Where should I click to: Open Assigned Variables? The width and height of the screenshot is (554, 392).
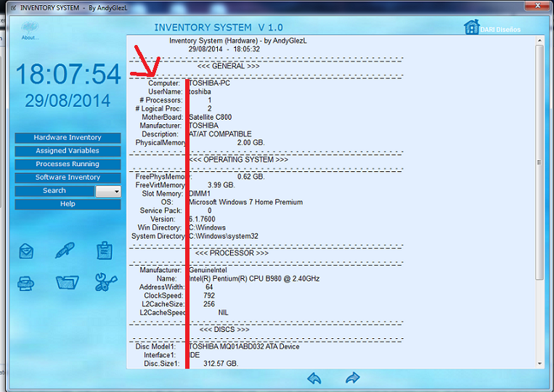68,151
